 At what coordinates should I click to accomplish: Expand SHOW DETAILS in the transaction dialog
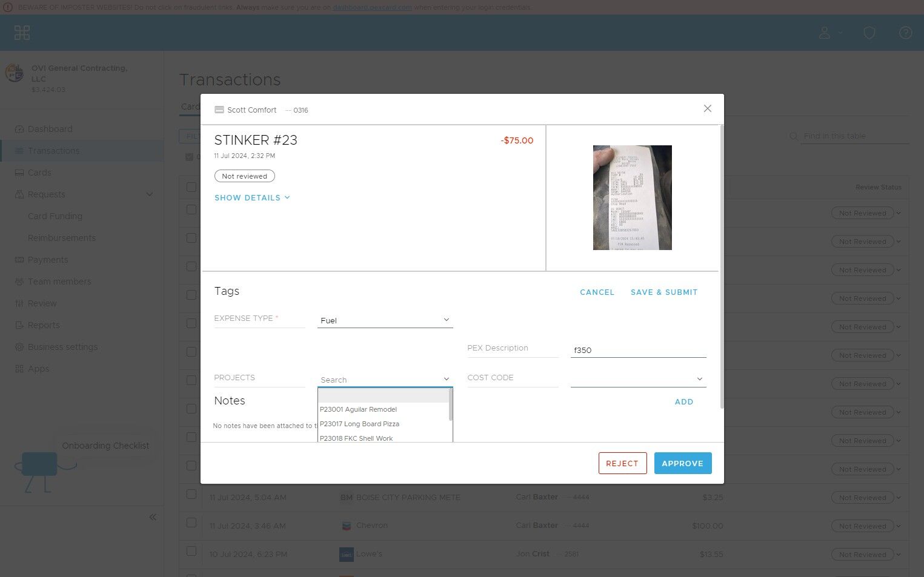click(252, 198)
